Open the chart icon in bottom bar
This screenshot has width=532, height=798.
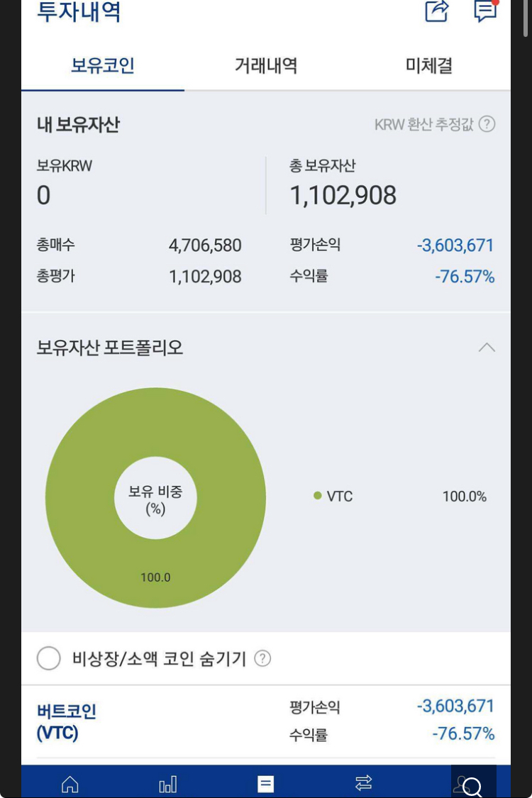point(168,784)
